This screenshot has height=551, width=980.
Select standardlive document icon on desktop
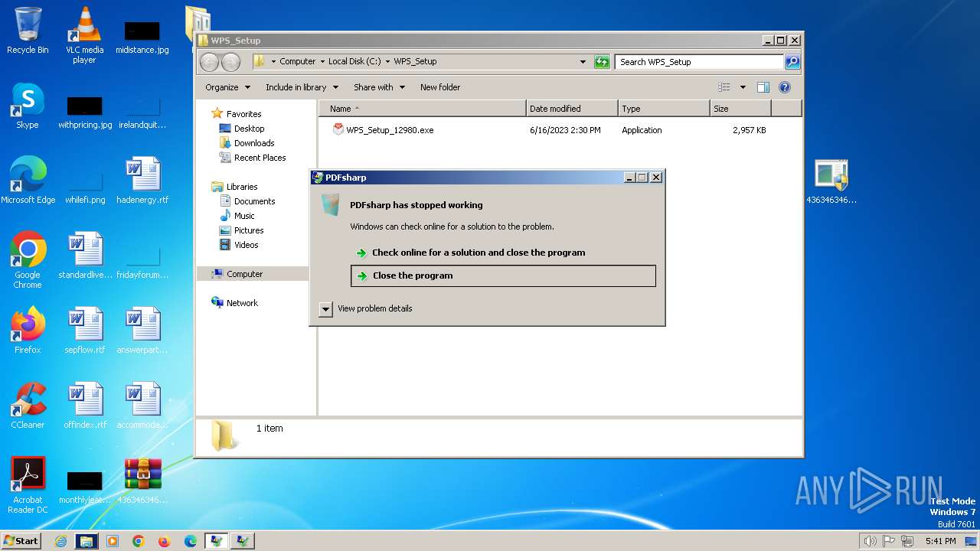(x=85, y=256)
